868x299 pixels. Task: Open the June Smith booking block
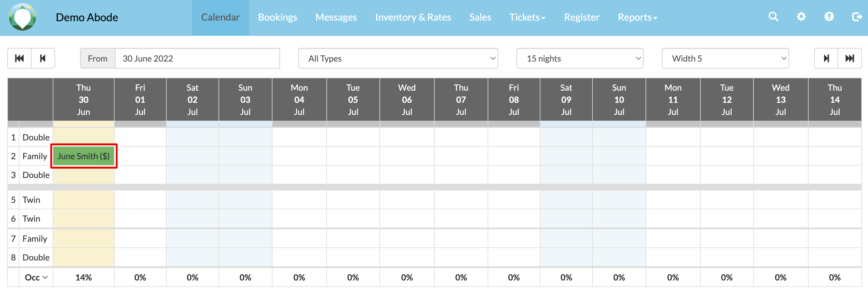click(x=84, y=156)
